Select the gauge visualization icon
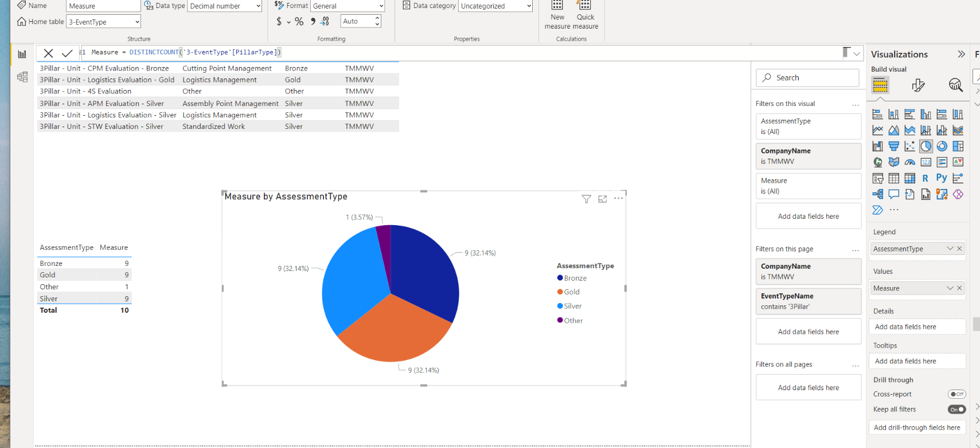980x448 pixels. coord(909,162)
